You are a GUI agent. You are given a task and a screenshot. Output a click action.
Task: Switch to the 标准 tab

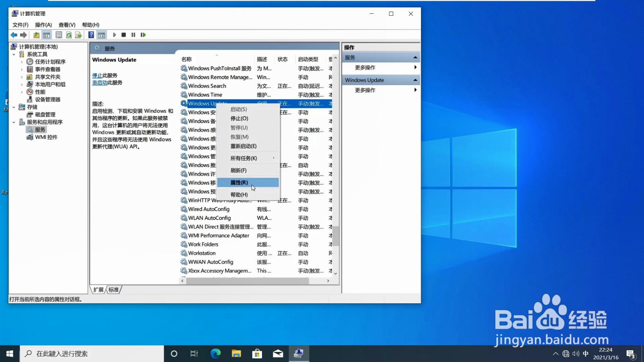pyautogui.click(x=114, y=290)
